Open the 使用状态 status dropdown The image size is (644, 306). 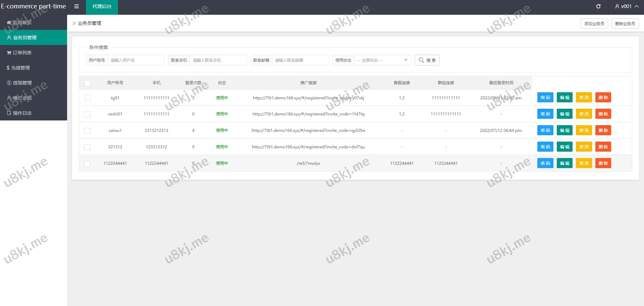click(x=382, y=60)
